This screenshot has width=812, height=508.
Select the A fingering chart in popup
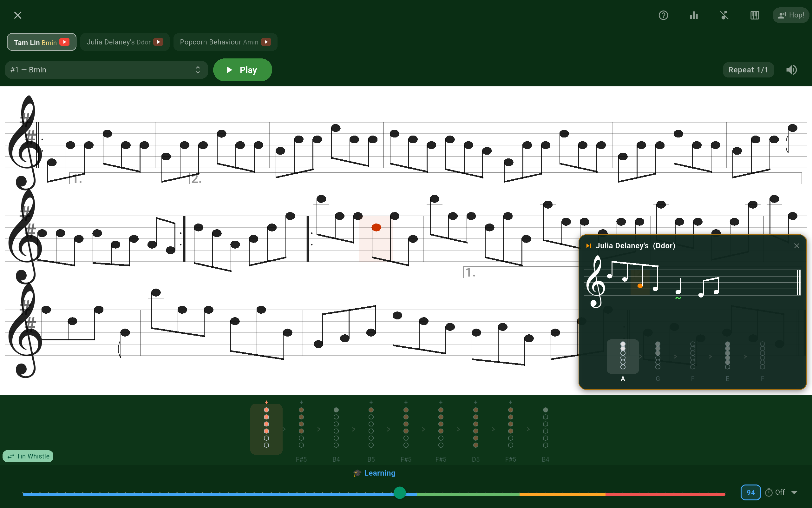(x=623, y=357)
